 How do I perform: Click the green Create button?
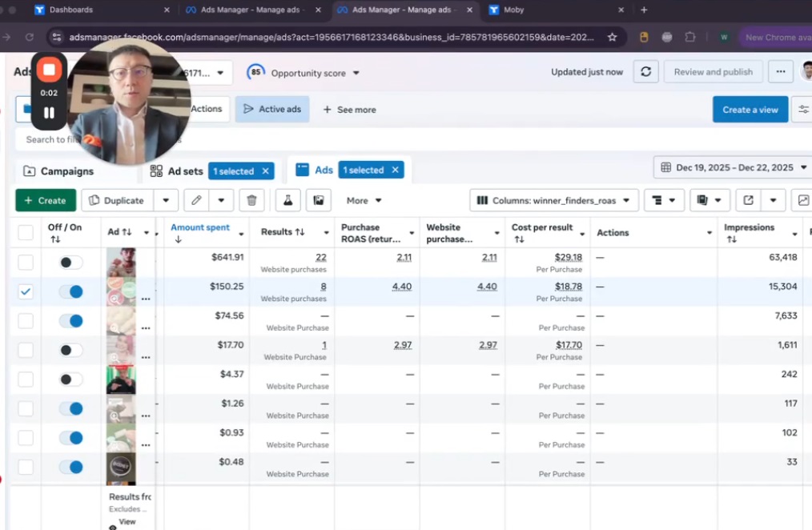pos(46,200)
